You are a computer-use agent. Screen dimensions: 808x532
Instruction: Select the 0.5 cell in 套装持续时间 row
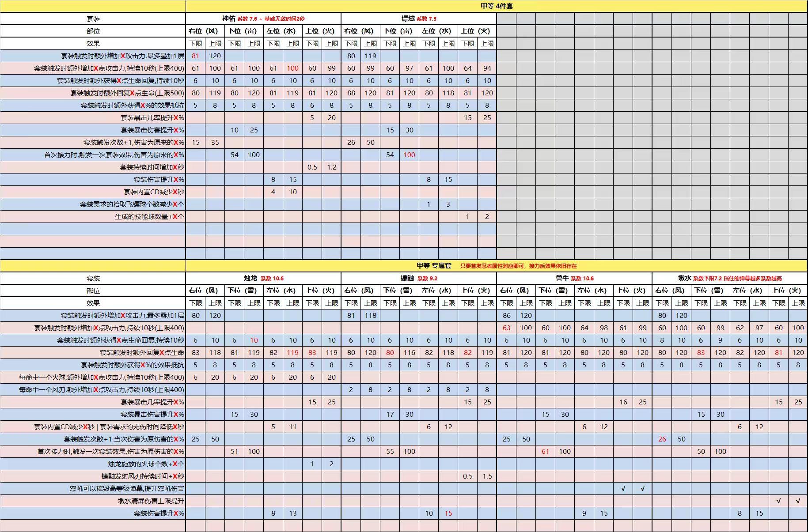point(312,167)
